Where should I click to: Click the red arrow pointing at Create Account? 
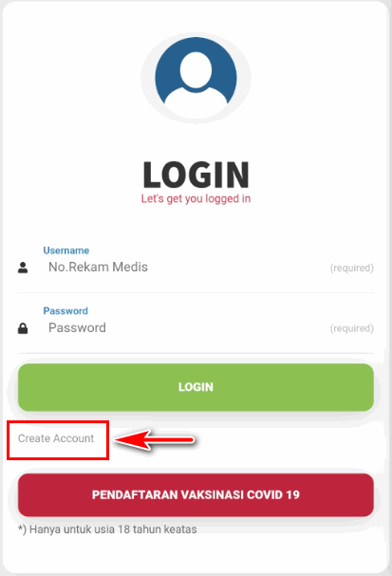point(154,439)
